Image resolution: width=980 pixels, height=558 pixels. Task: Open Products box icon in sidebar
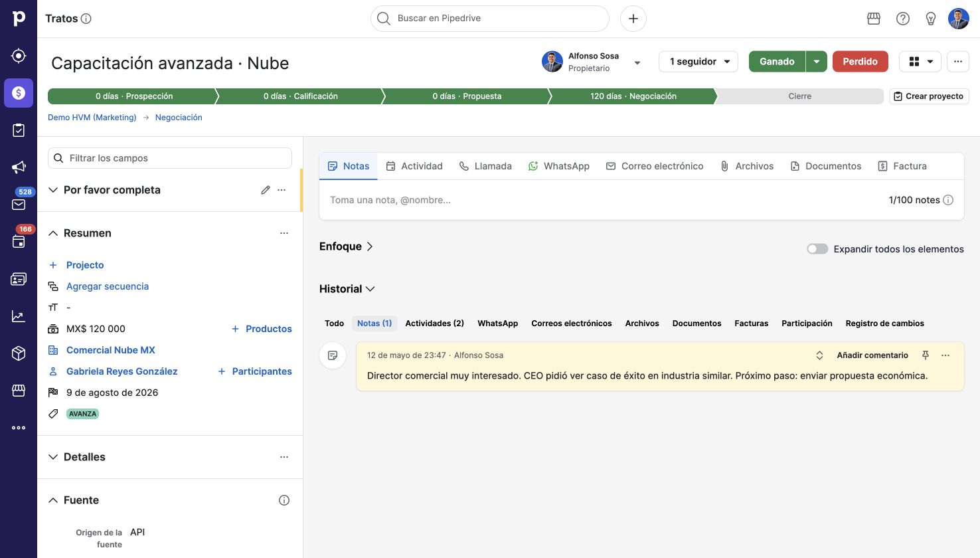19,353
